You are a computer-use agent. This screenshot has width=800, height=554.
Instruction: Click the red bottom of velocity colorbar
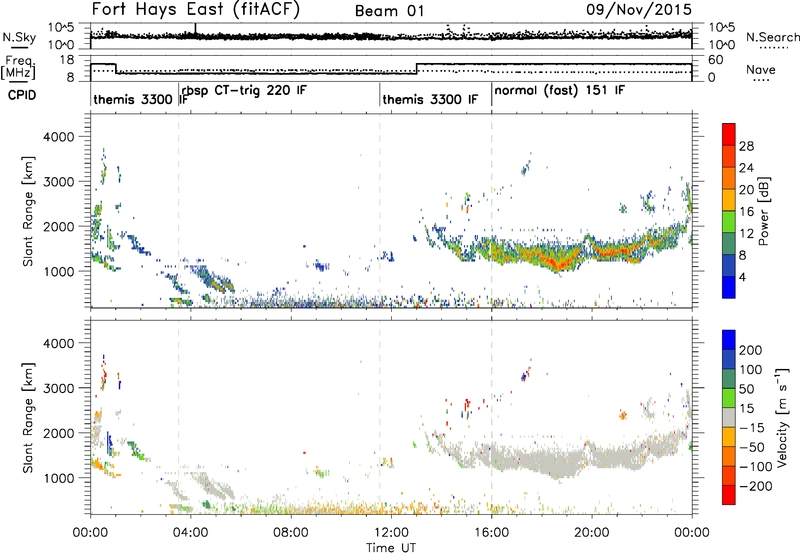[x=729, y=495]
